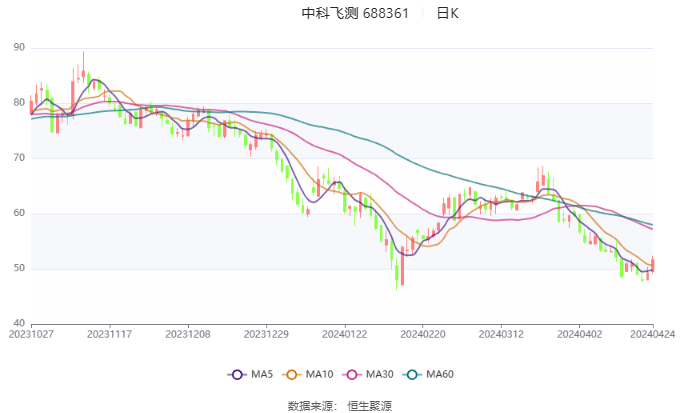Click the 40 value on the y-axis

[x=19, y=323]
